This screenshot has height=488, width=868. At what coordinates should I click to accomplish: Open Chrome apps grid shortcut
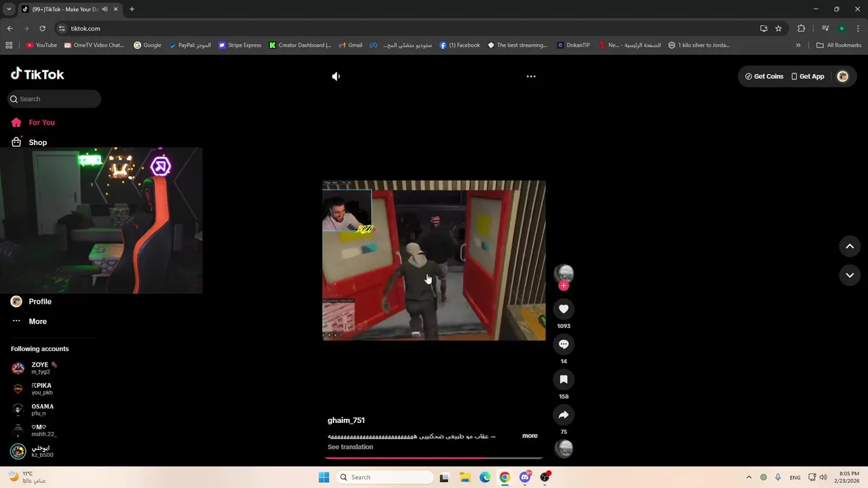(9, 45)
